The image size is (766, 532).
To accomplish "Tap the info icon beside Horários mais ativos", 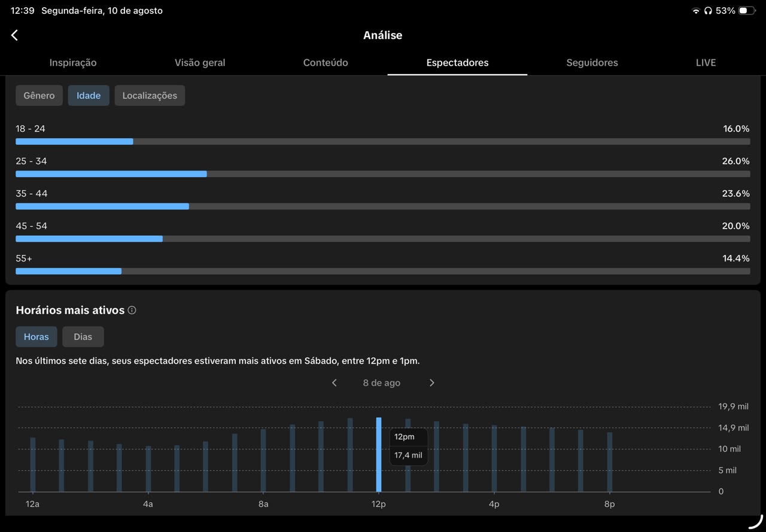I will click(132, 310).
